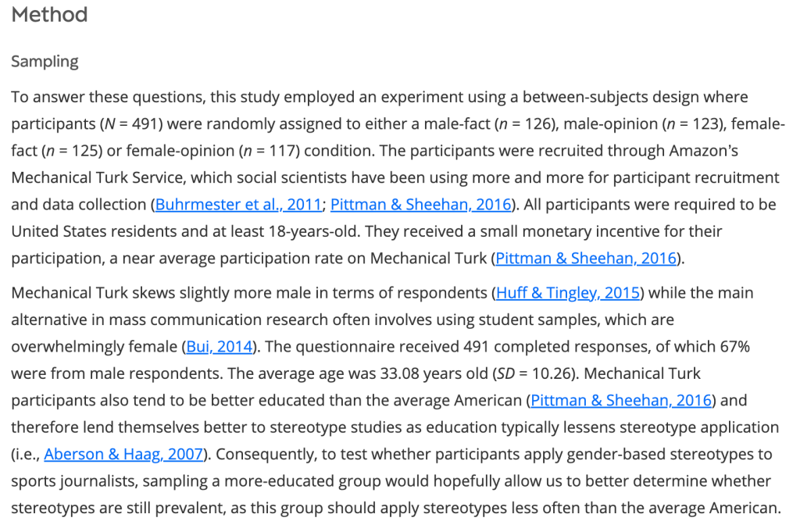Select the Sampling subheading

45,62
